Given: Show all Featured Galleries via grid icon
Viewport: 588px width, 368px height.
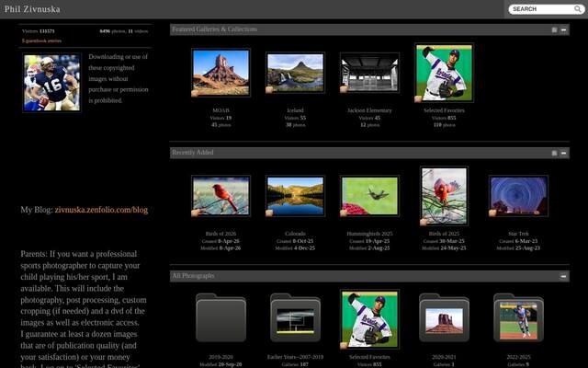Looking at the screenshot, I should click(554, 29).
